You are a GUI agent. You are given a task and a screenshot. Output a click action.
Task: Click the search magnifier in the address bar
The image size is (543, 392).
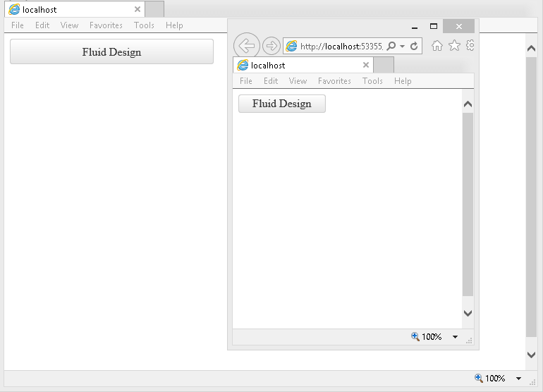(391, 46)
